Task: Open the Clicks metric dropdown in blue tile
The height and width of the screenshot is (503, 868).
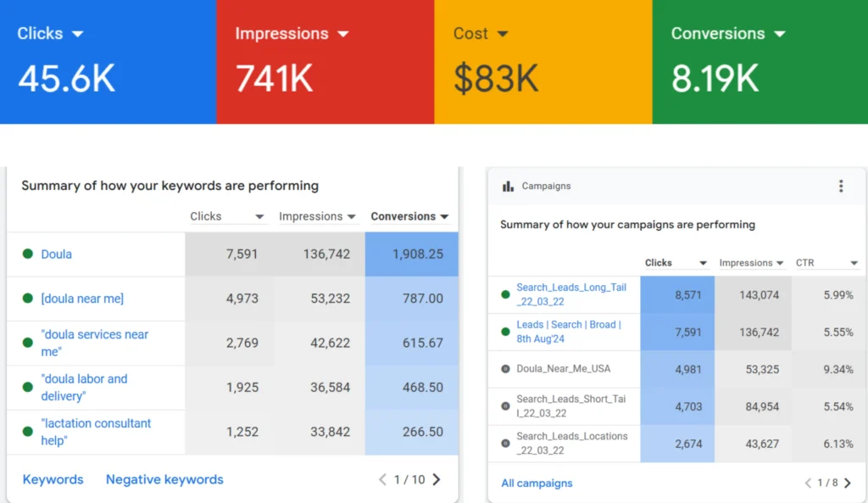Action: tap(78, 34)
